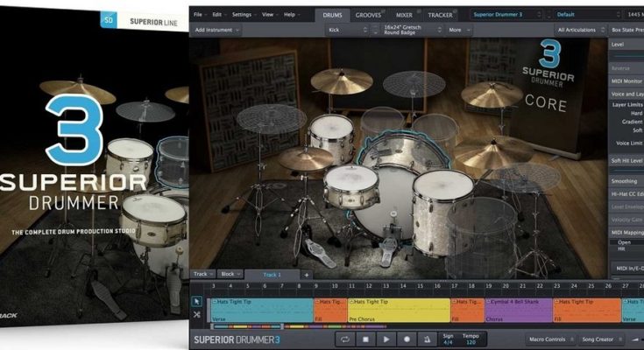Select the yellow Pre Chorus block
Image resolution: width=644 pixels, height=350 pixels.
(399, 310)
